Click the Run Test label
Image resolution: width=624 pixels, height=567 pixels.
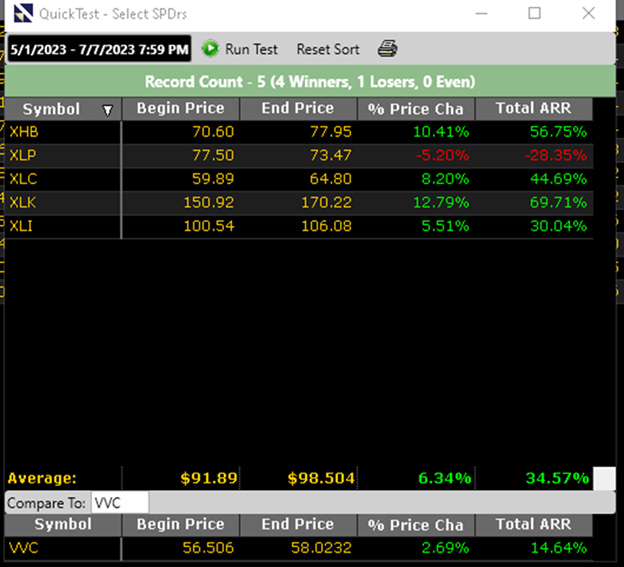[x=251, y=49]
